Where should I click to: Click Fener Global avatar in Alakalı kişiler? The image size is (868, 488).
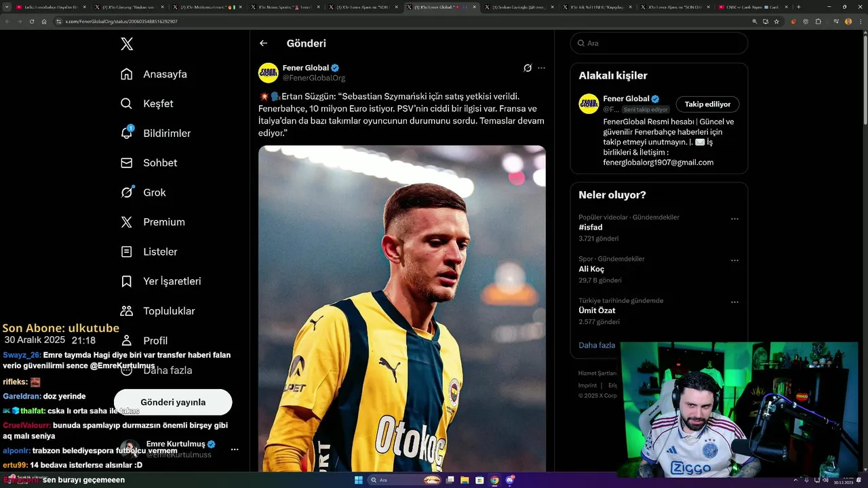(589, 104)
